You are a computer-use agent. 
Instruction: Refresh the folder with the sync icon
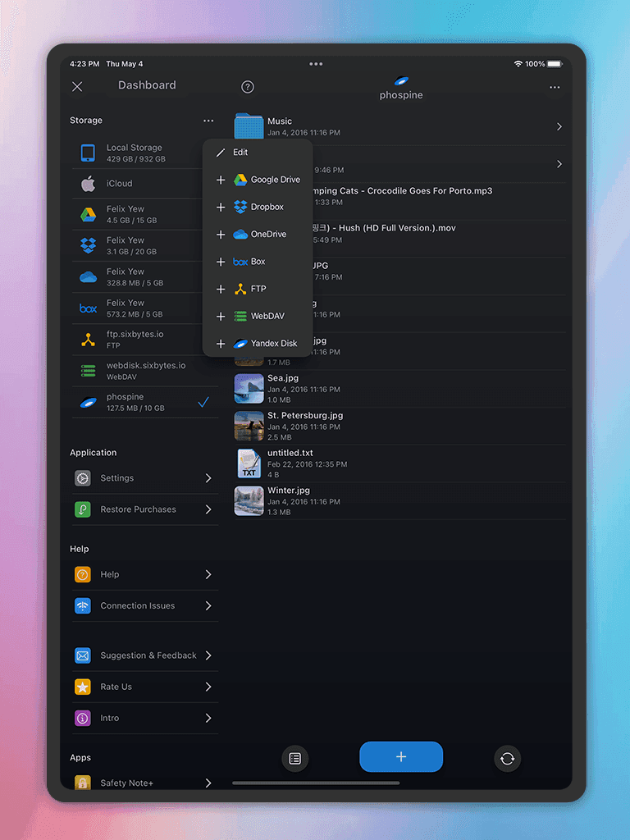(507, 759)
